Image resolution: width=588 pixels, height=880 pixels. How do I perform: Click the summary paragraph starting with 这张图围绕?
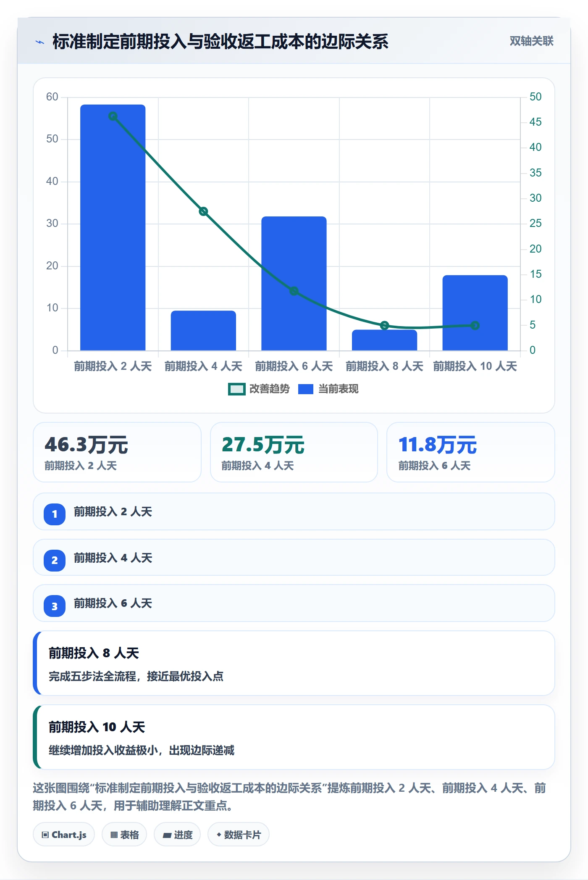coord(289,797)
